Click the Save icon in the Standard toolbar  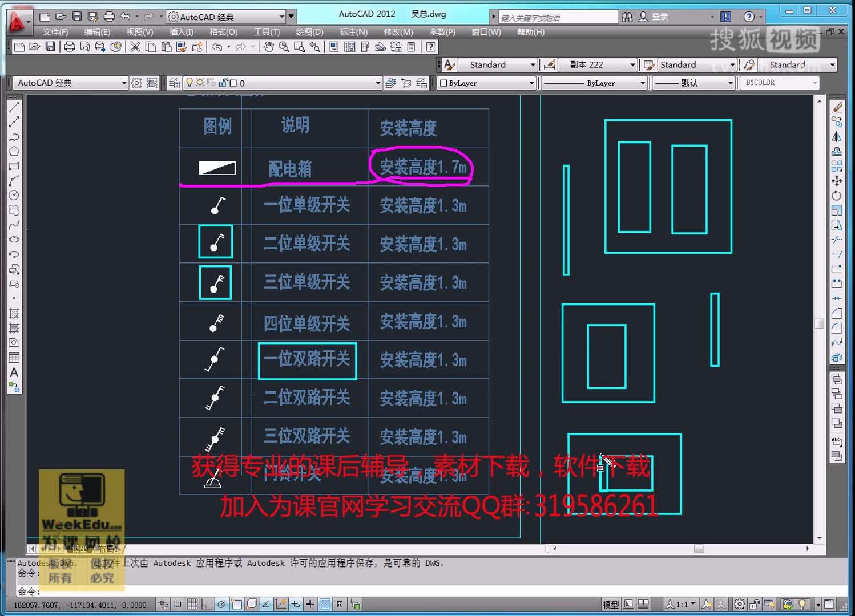pyautogui.click(x=50, y=47)
